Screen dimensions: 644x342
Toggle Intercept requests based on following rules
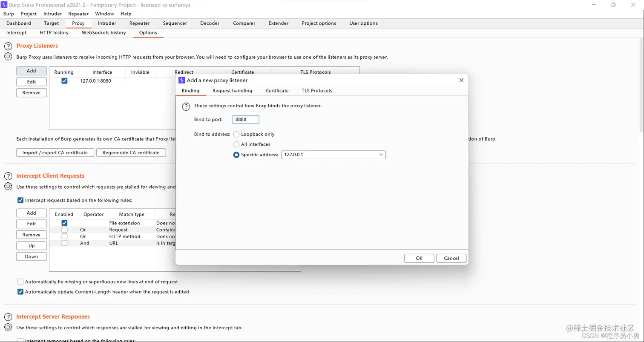[x=20, y=200]
